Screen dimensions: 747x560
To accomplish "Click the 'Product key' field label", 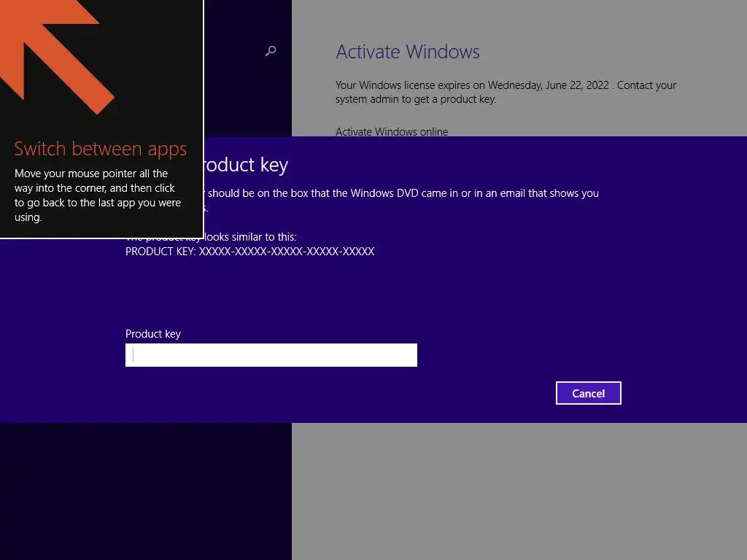I will [x=153, y=334].
